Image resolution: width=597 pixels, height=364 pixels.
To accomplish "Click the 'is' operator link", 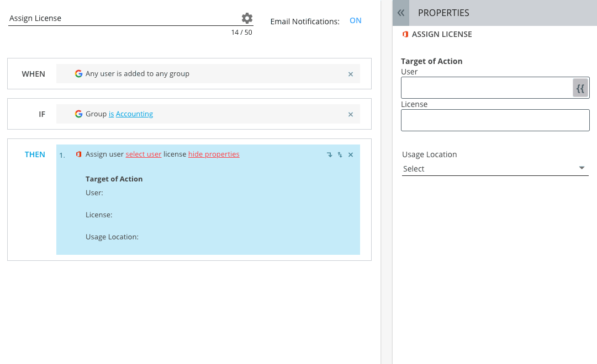I will tap(111, 114).
